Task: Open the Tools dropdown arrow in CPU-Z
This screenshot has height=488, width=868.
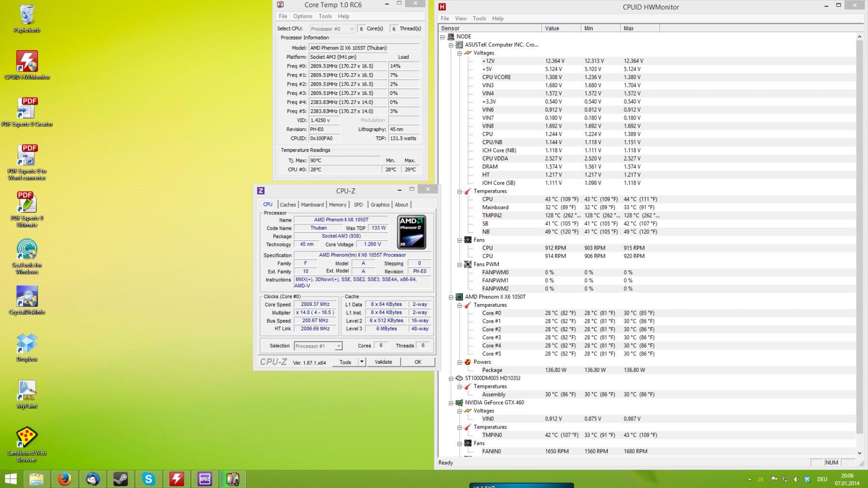Action: (x=362, y=362)
